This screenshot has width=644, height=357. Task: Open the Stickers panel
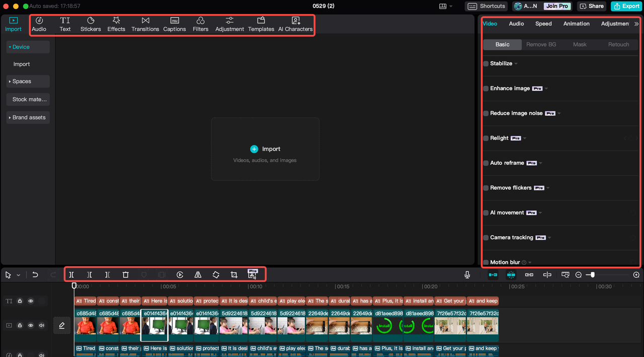click(x=91, y=24)
